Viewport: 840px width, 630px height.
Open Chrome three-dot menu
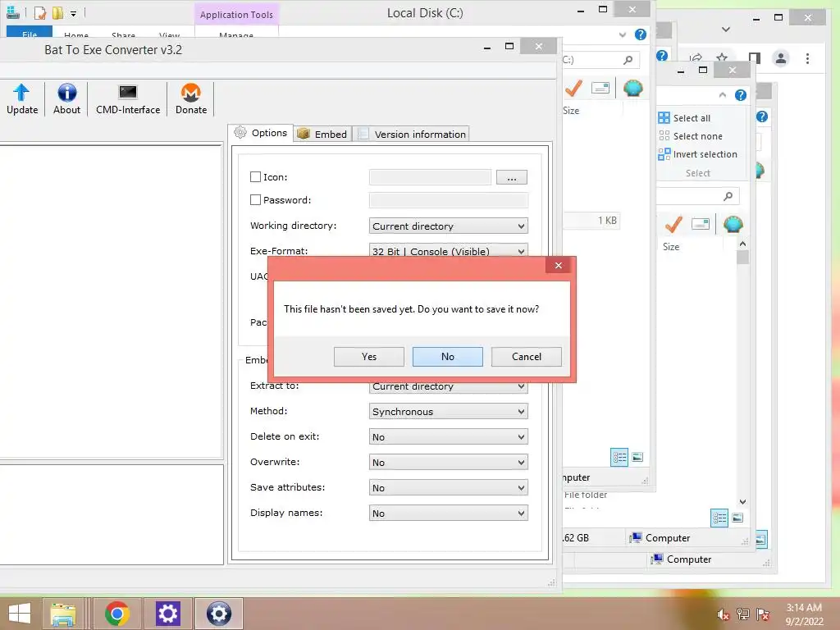click(807, 58)
